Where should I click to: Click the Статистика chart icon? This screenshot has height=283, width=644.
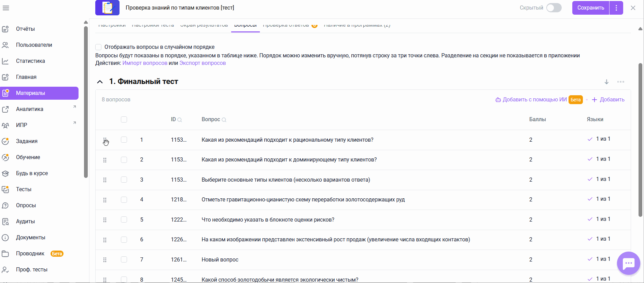click(5, 61)
